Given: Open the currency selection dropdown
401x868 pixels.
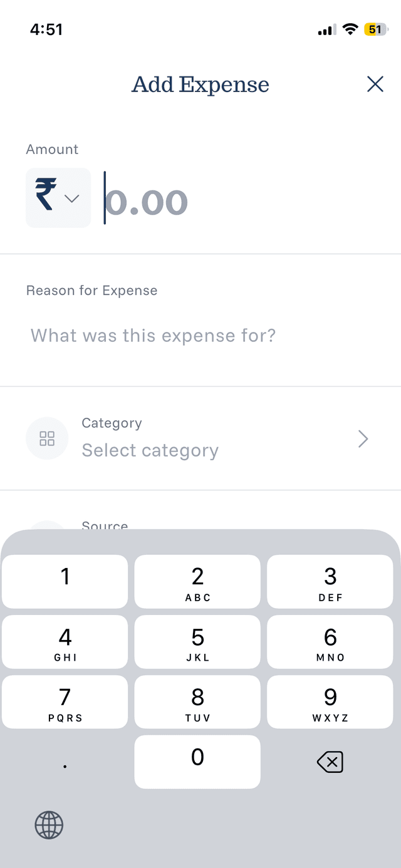Looking at the screenshot, I should click(x=71, y=199).
